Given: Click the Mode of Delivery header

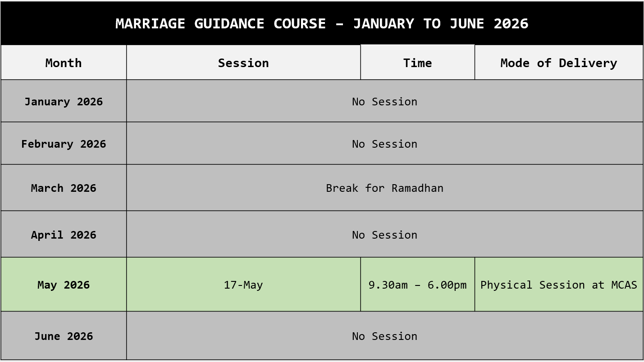Looking at the screenshot, I should click(558, 63).
